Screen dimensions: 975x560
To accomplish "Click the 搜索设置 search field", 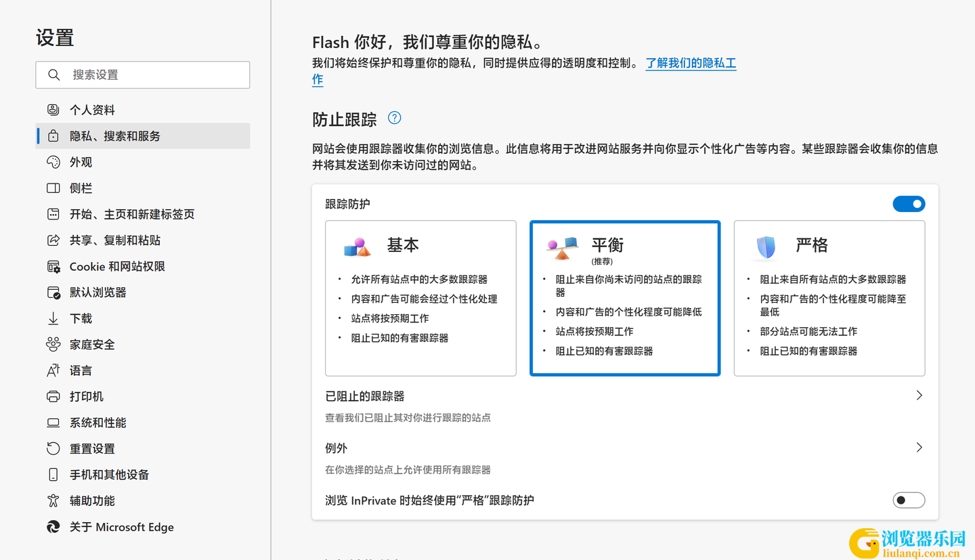I will [143, 74].
